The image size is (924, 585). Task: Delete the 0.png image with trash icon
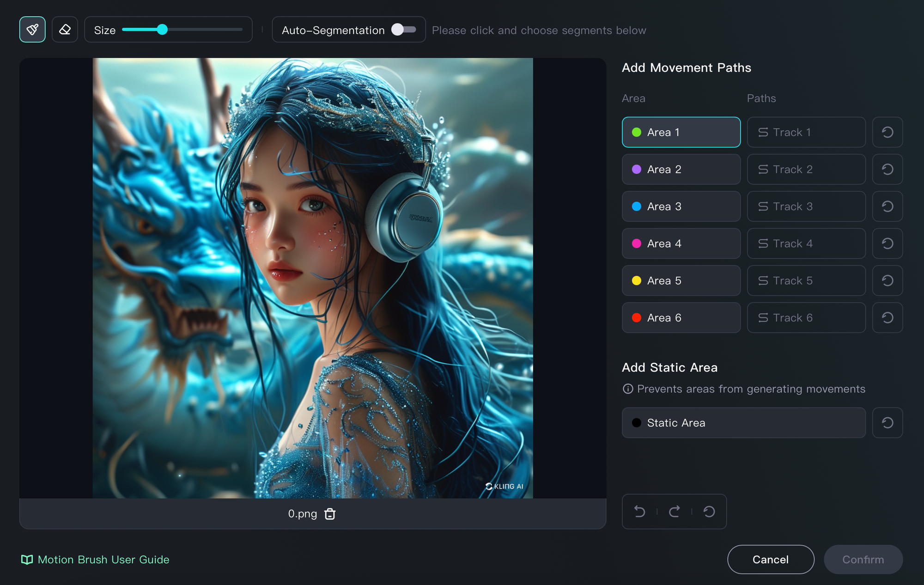pos(330,514)
